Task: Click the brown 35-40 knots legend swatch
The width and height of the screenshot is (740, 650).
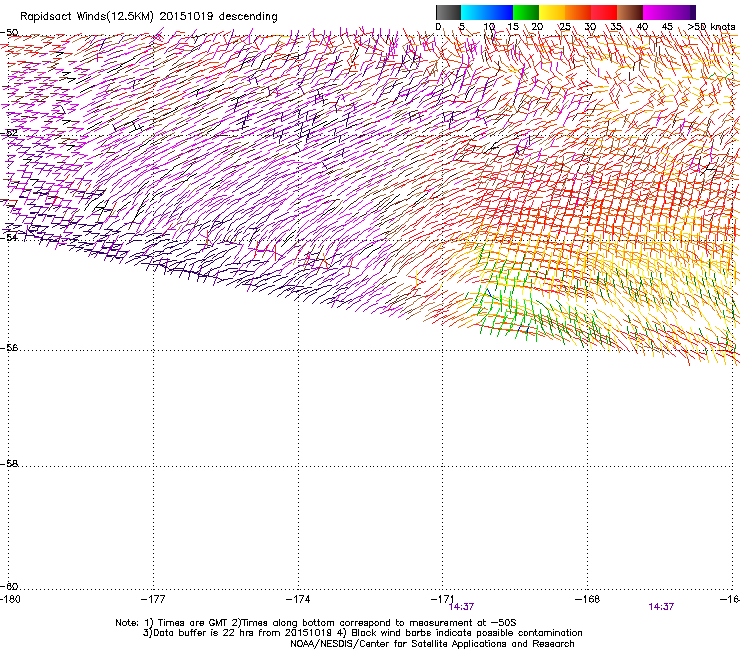Action: 630,12
